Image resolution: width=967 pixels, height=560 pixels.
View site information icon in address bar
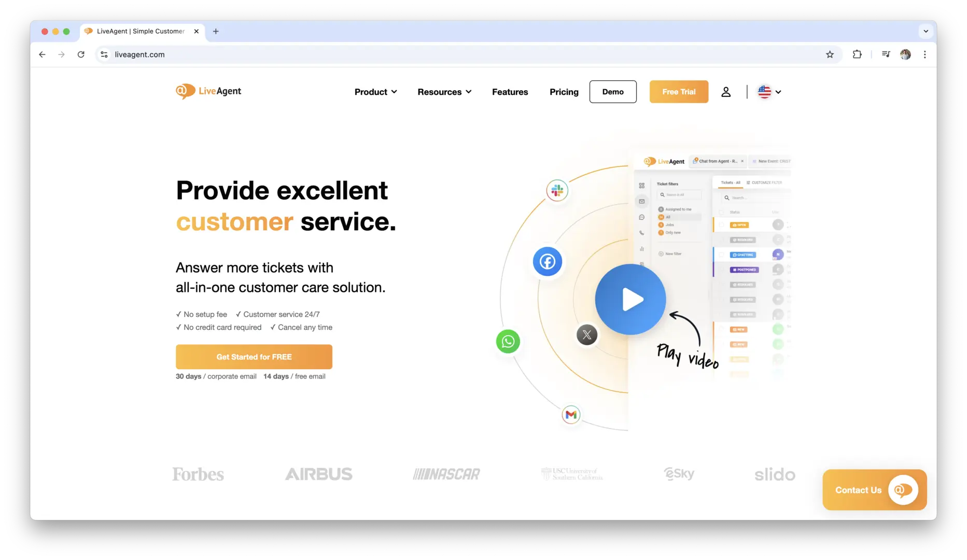coord(104,54)
